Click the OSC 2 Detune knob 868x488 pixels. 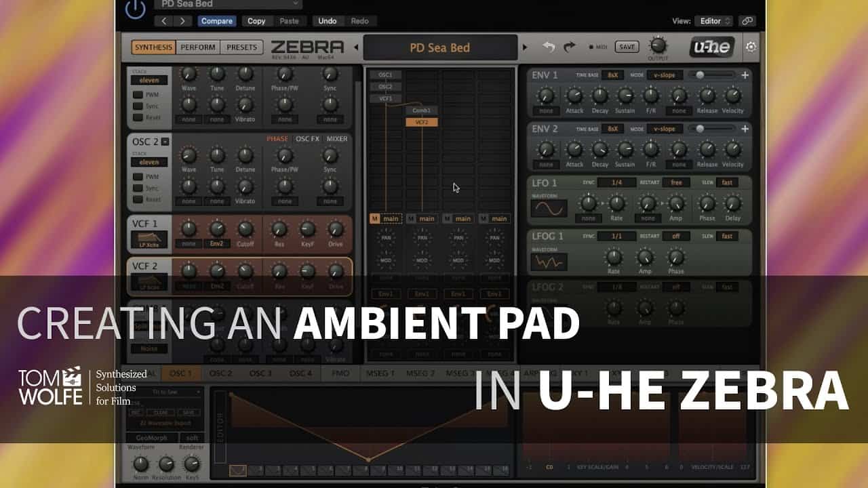[245, 155]
